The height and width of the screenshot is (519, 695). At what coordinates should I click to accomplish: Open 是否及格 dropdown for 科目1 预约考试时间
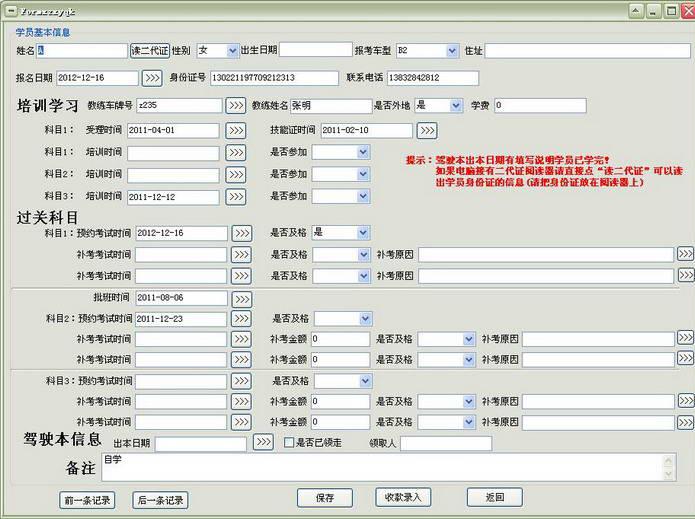[x=363, y=232]
